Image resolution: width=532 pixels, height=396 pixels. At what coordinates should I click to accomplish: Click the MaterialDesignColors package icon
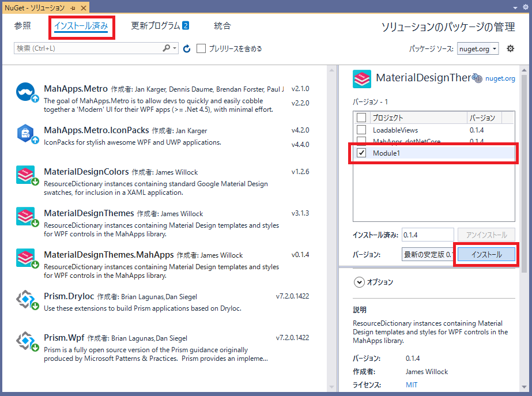25,175
